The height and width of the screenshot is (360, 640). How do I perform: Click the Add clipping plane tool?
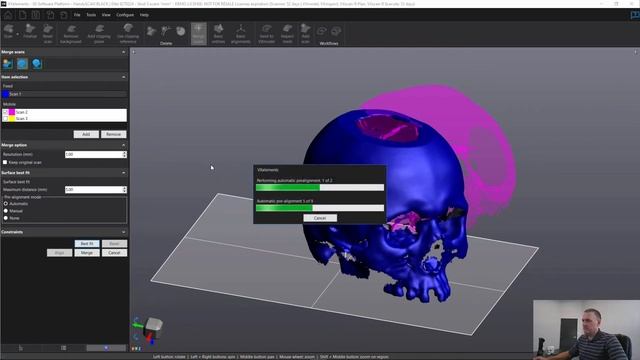tap(99, 33)
